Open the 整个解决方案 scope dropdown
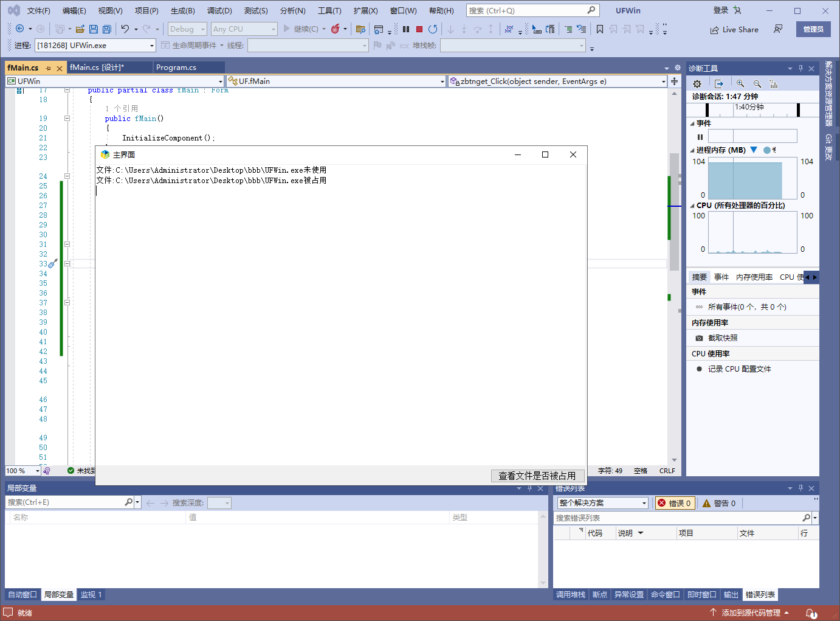The width and height of the screenshot is (840, 621). (644, 503)
